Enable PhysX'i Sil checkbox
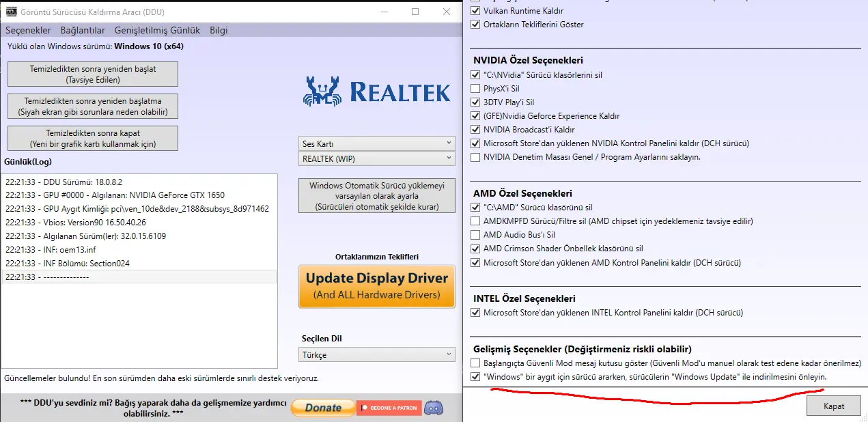Viewport: 868px width, 422px height. pyautogui.click(x=476, y=89)
